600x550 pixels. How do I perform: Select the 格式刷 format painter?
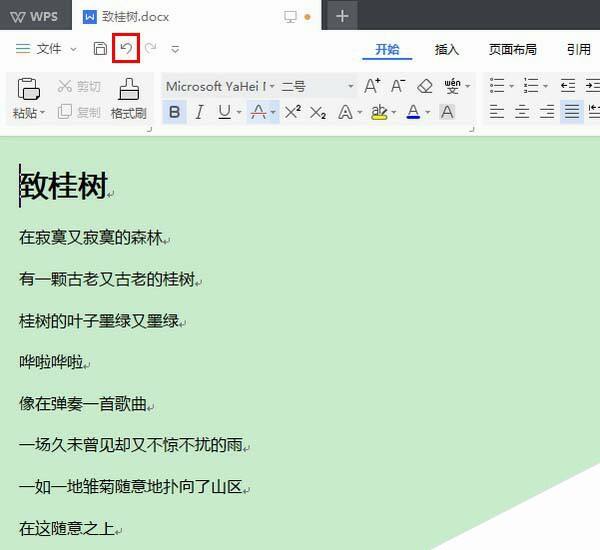click(x=129, y=99)
